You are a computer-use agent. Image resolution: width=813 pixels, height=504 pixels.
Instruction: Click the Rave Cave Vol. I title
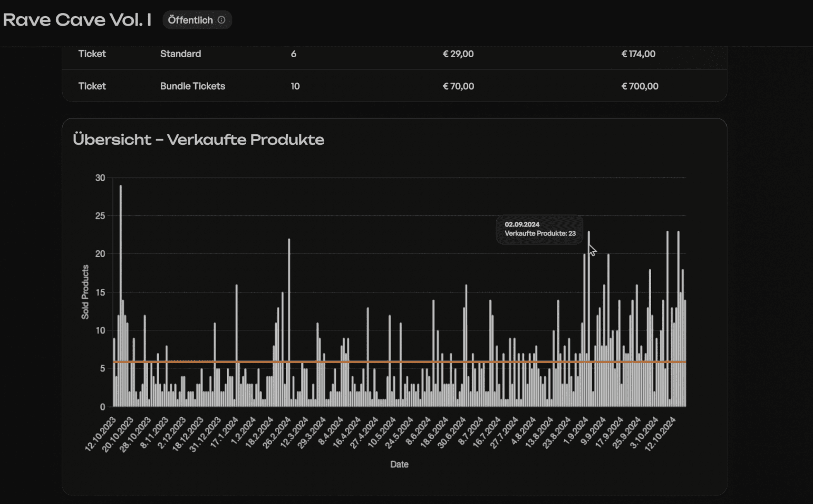click(x=77, y=20)
